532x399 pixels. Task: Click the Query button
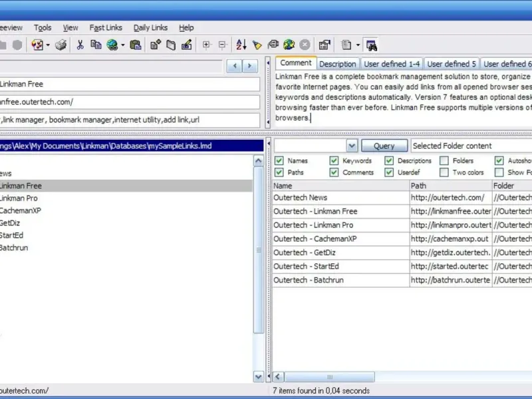384,146
